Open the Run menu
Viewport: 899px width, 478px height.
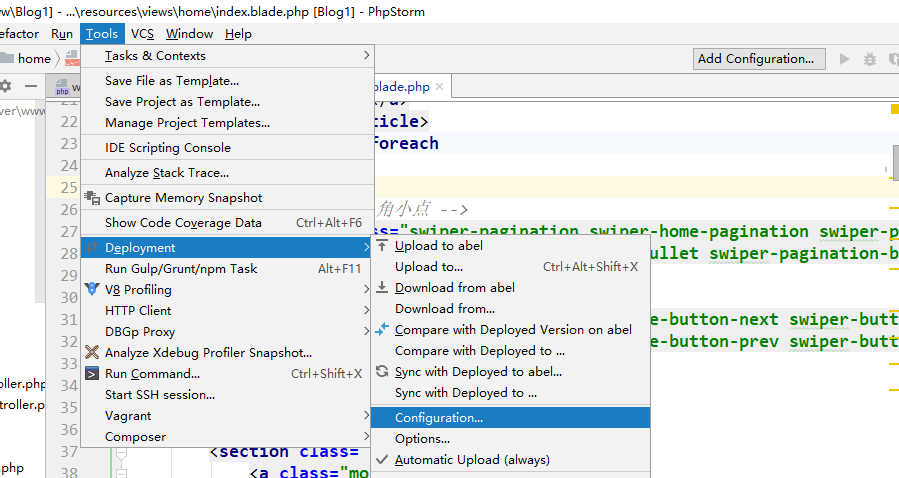(62, 34)
